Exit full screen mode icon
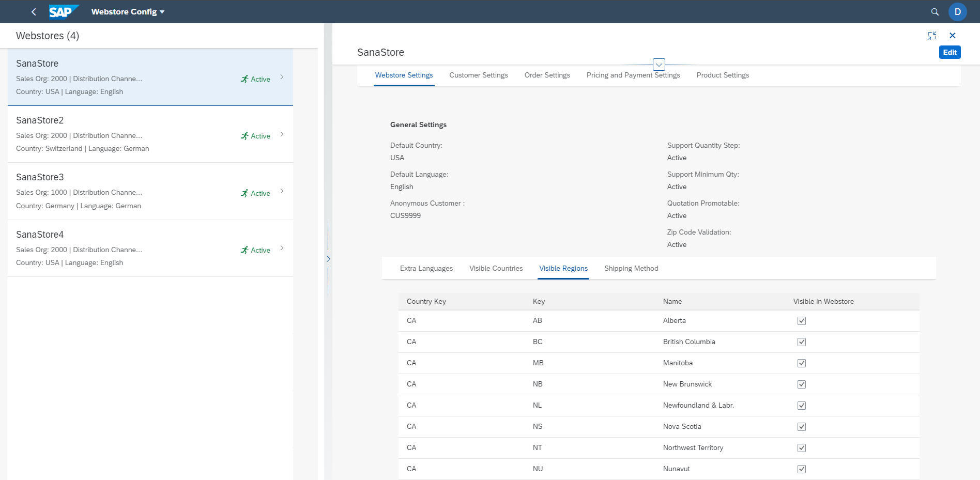The width and height of the screenshot is (980, 480). (932, 36)
